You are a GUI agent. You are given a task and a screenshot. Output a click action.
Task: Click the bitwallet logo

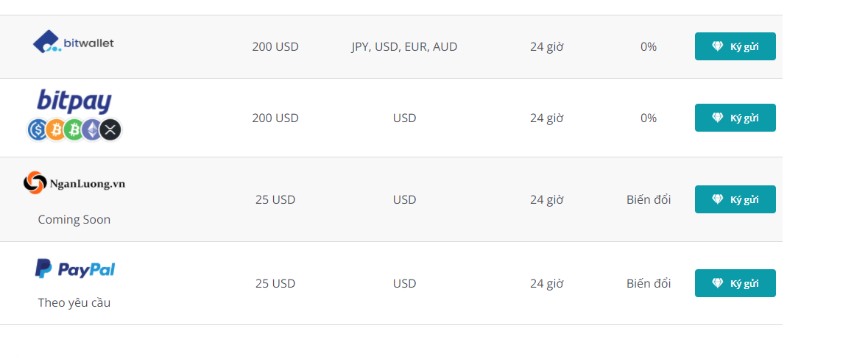(x=74, y=42)
